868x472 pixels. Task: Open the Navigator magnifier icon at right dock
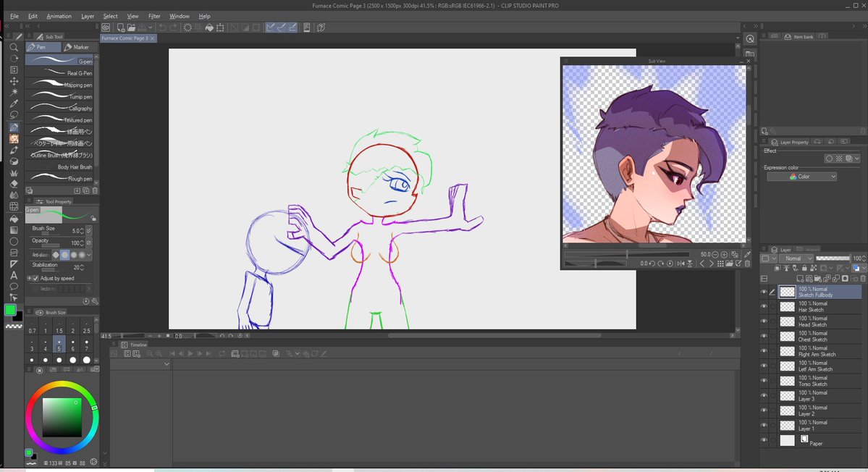750,39
